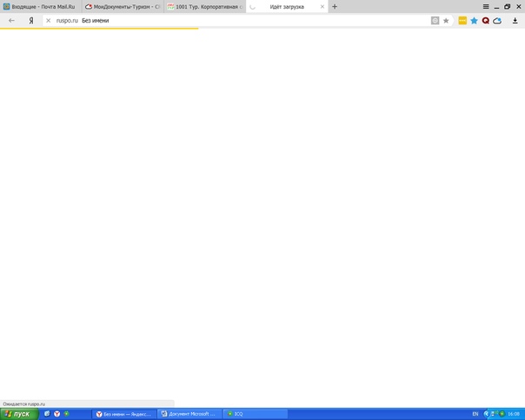Toggle the gray protect icon in address bar
The height and width of the screenshot is (420, 525).
pyautogui.click(x=435, y=20)
